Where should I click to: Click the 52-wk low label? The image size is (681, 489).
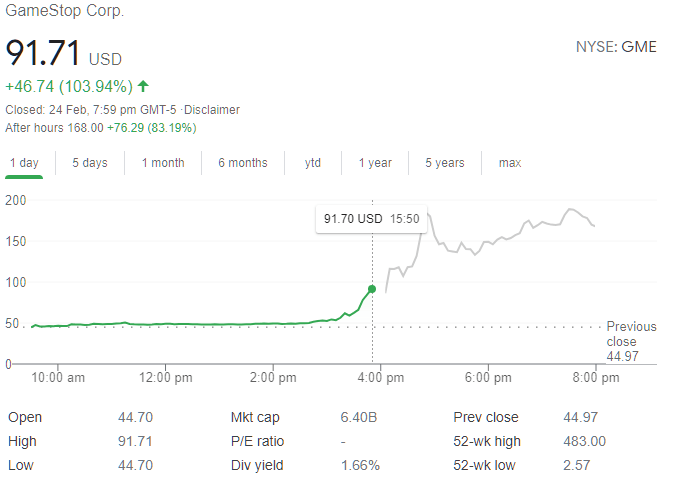[484, 465]
